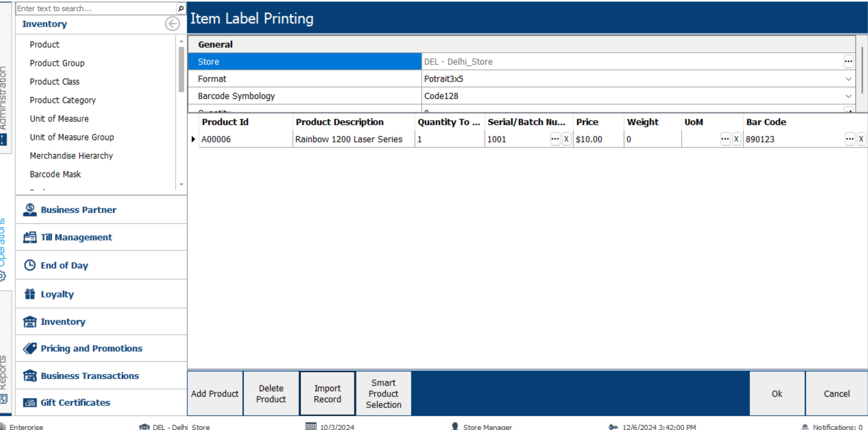This screenshot has height=430, width=868.
Task: Click Add Product button
Action: (x=215, y=393)
